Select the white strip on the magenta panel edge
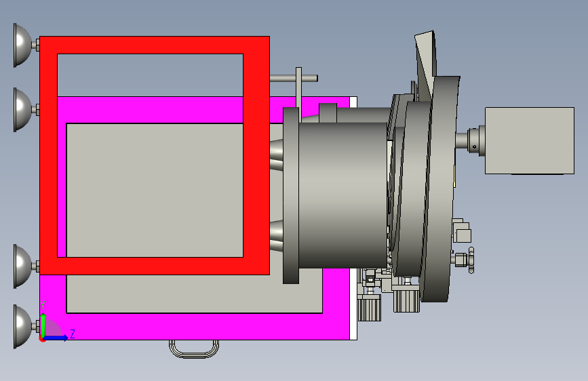 click(x=353, y=218)
